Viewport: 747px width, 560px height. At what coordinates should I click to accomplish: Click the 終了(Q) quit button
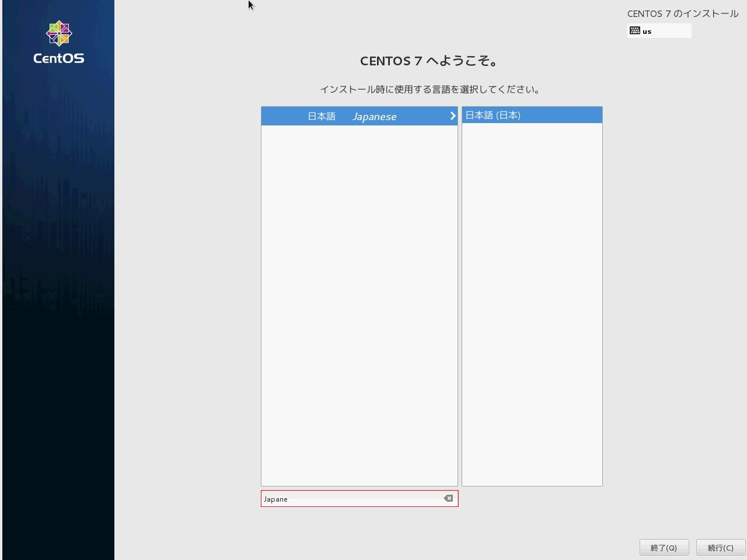coord(664,548)
